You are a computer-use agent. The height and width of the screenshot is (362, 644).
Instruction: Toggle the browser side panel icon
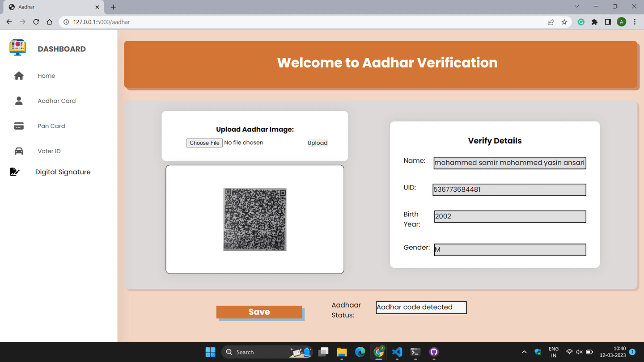click(x=608, y=22)
